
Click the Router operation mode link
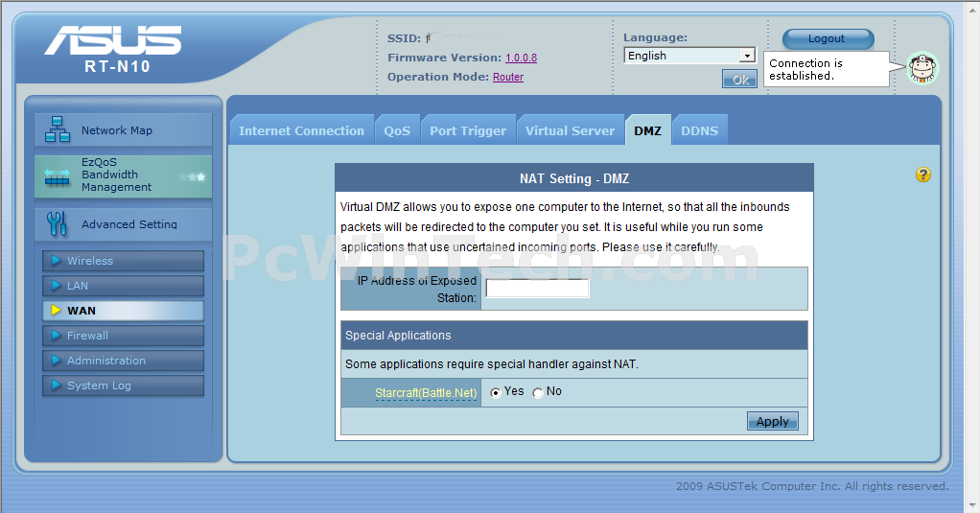[x=508, y=77]
